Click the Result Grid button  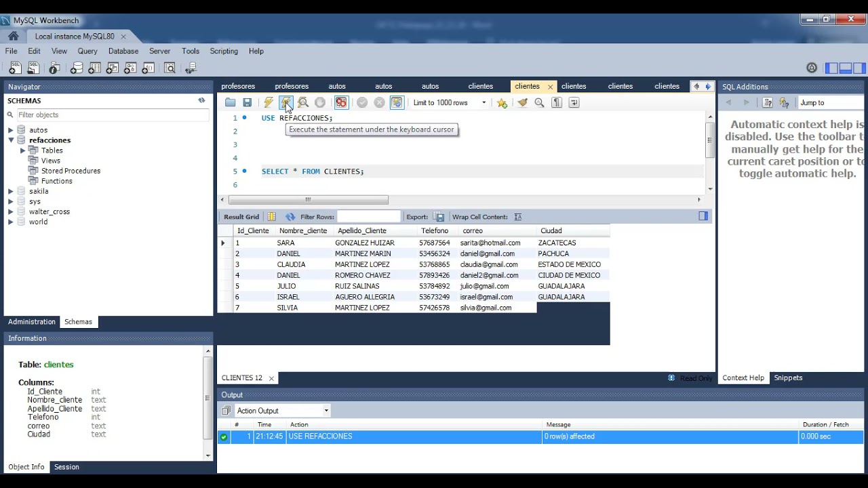click(241, 217)
